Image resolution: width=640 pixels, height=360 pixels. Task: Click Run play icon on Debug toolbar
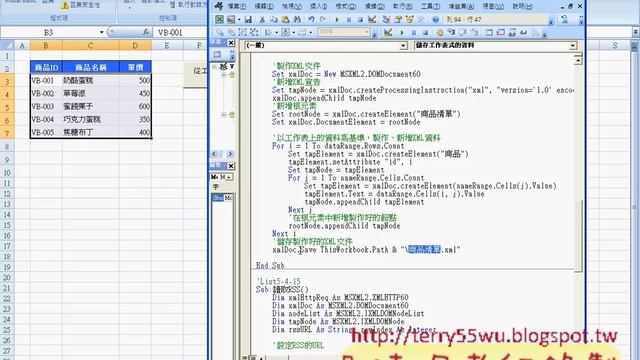[402, 32]
